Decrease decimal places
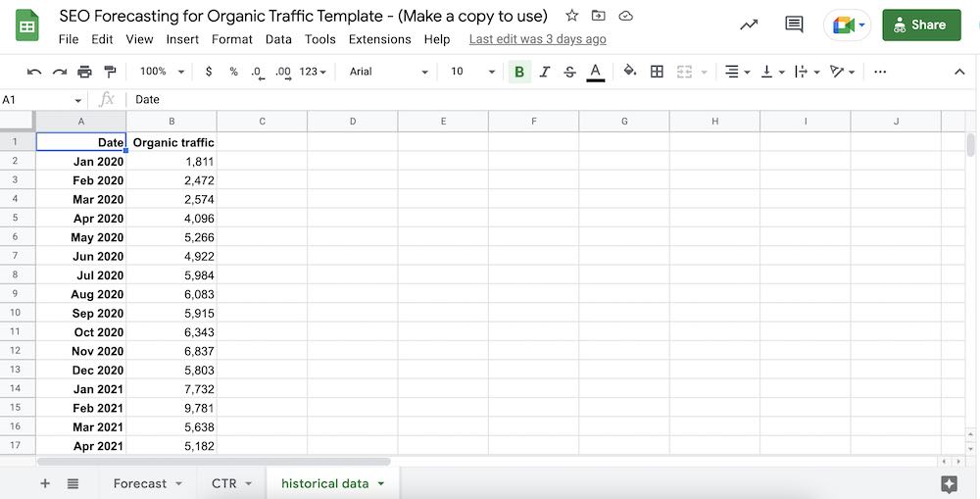 tap(257, 72)
